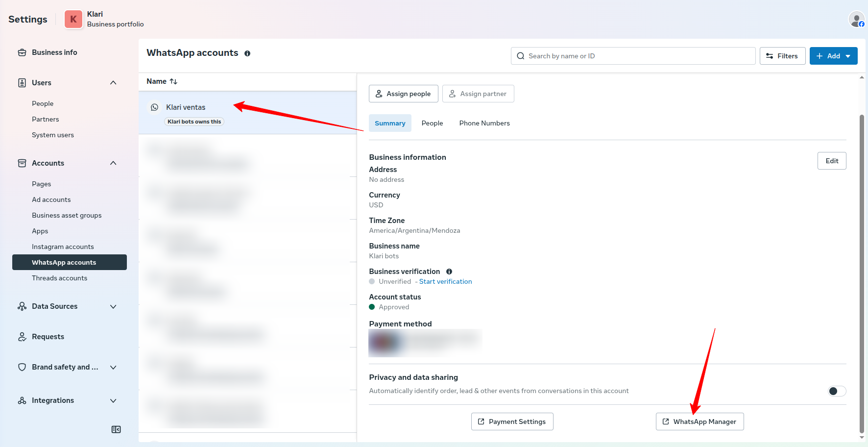Expand the Integrations section
This screenshot has width=868, height=447.
click(x=113, y=400)
